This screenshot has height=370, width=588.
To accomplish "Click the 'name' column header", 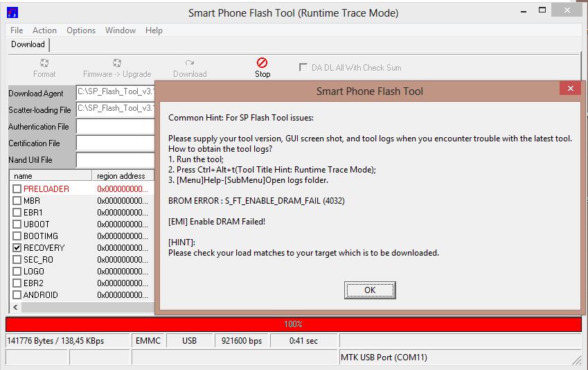I will 51,175.
